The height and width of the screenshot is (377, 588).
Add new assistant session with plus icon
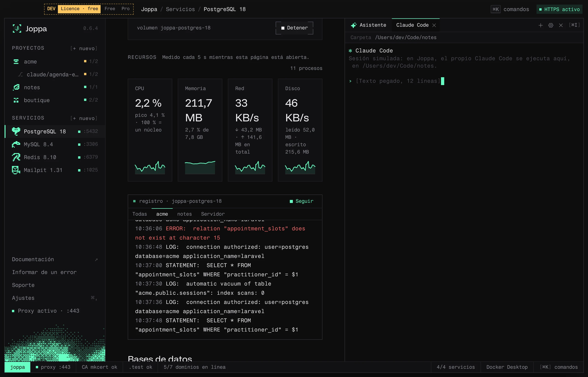click(x=540, y=25)
